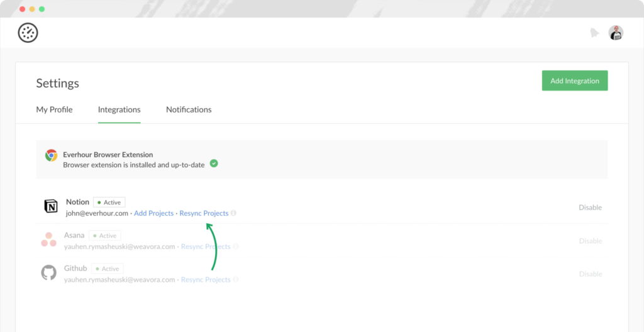
Task: Click the Notion integration name
Action: coord(77,202)
